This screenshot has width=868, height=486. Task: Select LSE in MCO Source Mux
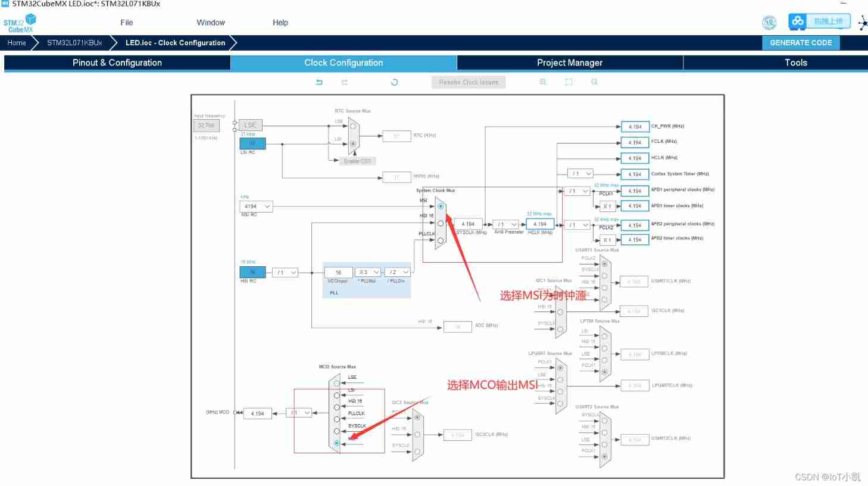coord(337,383)
